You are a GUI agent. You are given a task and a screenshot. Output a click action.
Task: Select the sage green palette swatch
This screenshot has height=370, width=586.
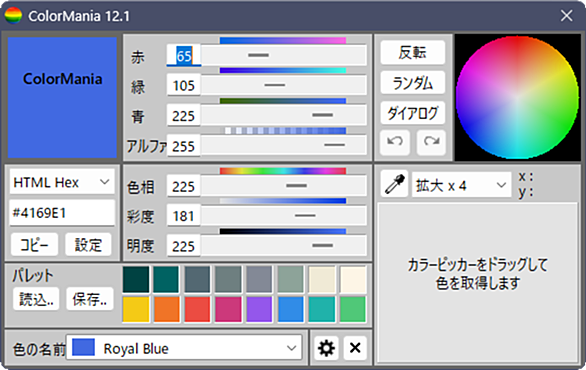[290, 279]
